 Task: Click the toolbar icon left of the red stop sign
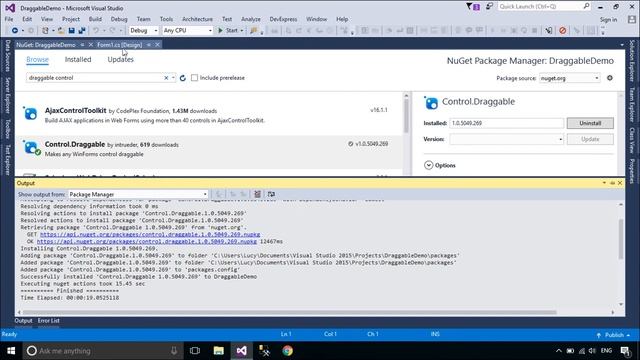click(549, 31)
